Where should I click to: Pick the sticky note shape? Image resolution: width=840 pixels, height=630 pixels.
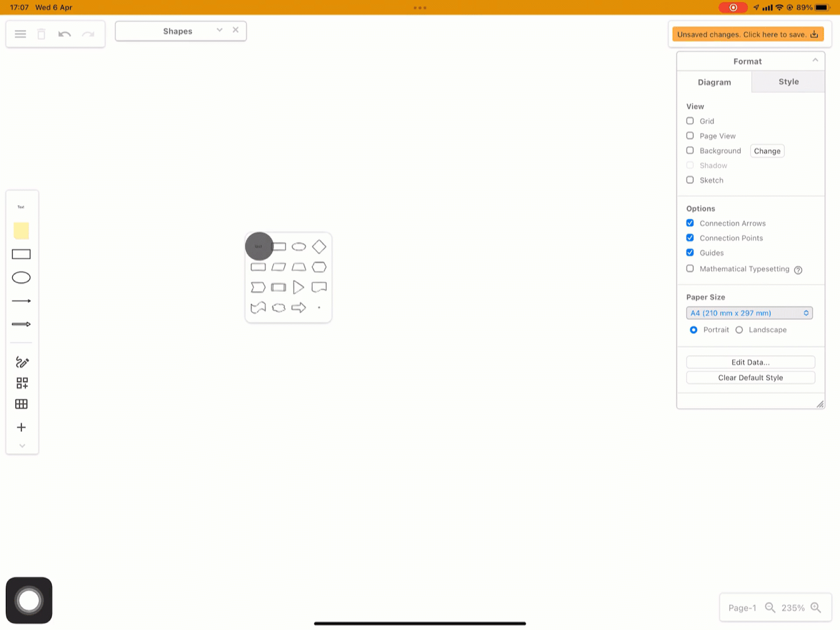click(21, 230)
